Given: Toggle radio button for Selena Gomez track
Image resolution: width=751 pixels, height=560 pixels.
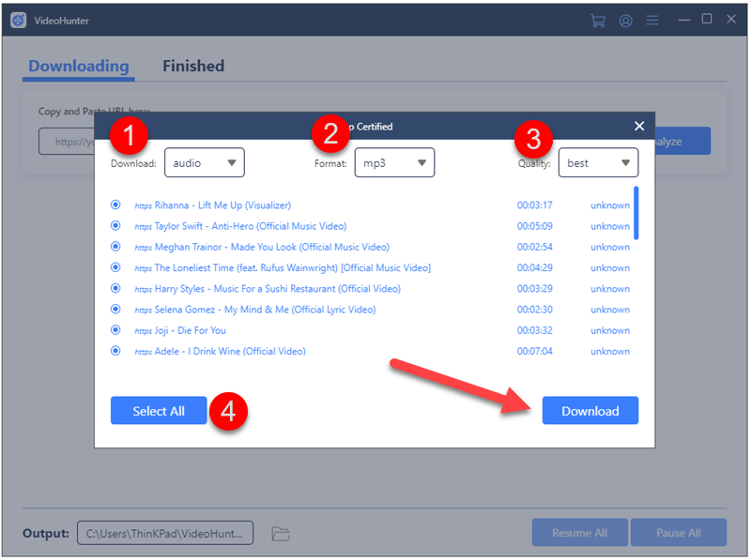Looking at the screenshot, I should point(115,309).
